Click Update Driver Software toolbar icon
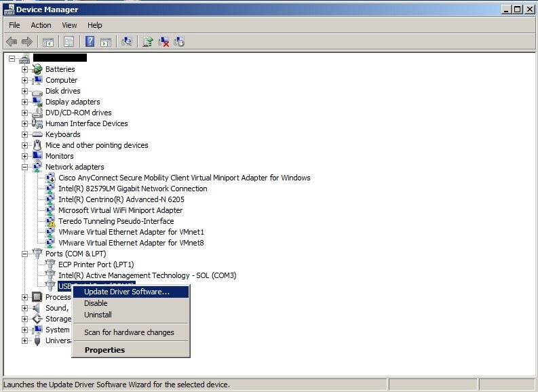538x392 pixels. (148, 42)
